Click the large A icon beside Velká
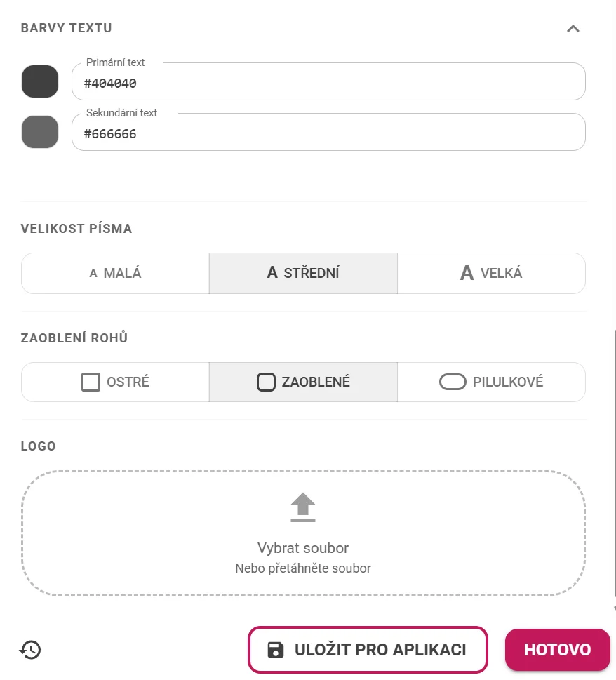The image size is (616, 680). [x=467, y=273]
